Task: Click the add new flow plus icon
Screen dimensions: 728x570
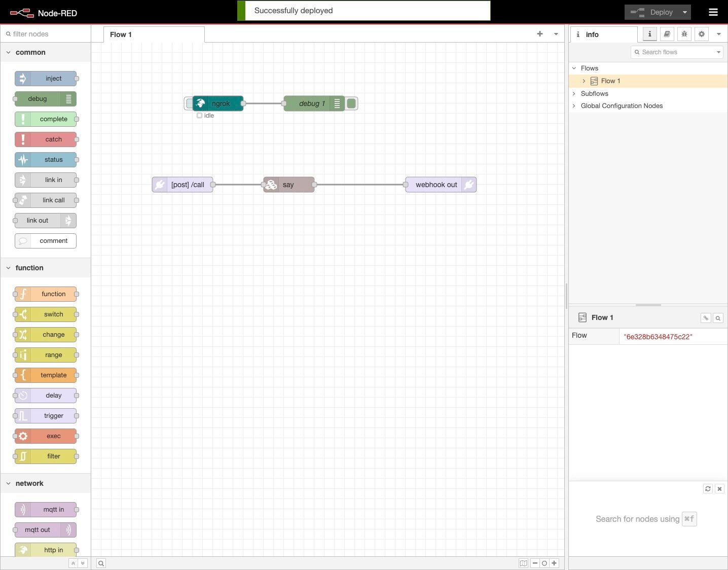Action: [x=539, y=34]
